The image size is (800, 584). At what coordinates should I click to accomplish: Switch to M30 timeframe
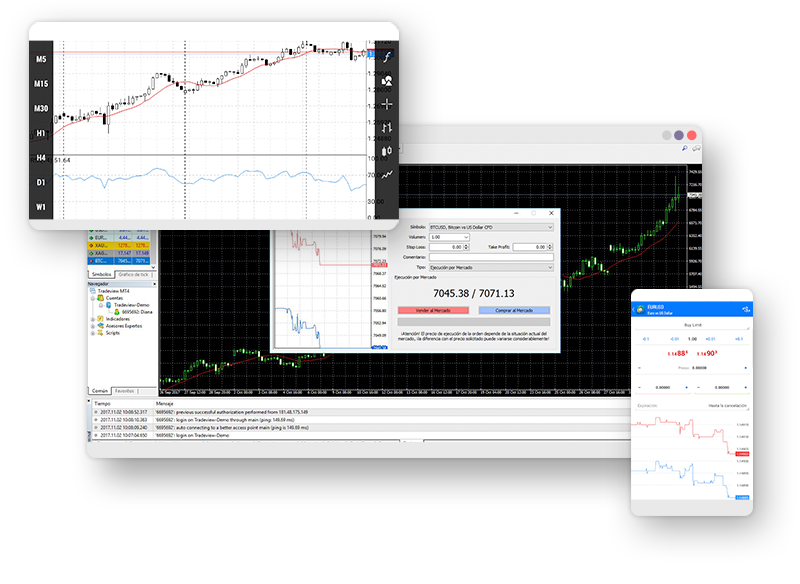pyautogui.click(x=41, y=108)
